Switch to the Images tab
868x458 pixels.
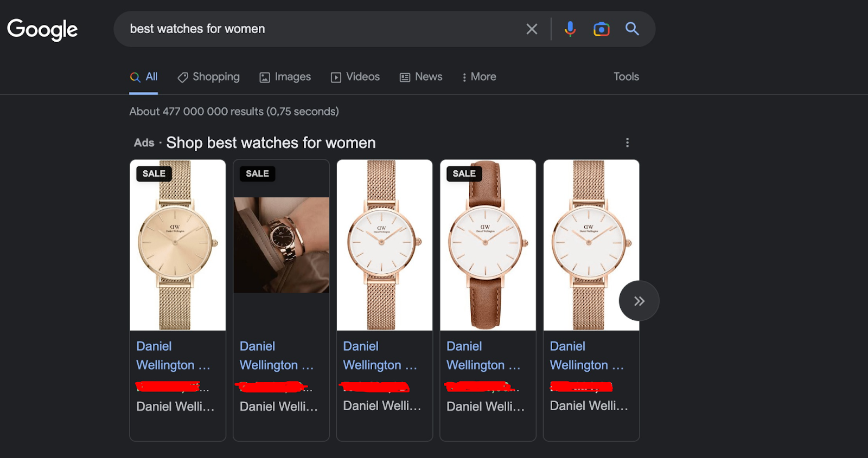pos(285,77)
